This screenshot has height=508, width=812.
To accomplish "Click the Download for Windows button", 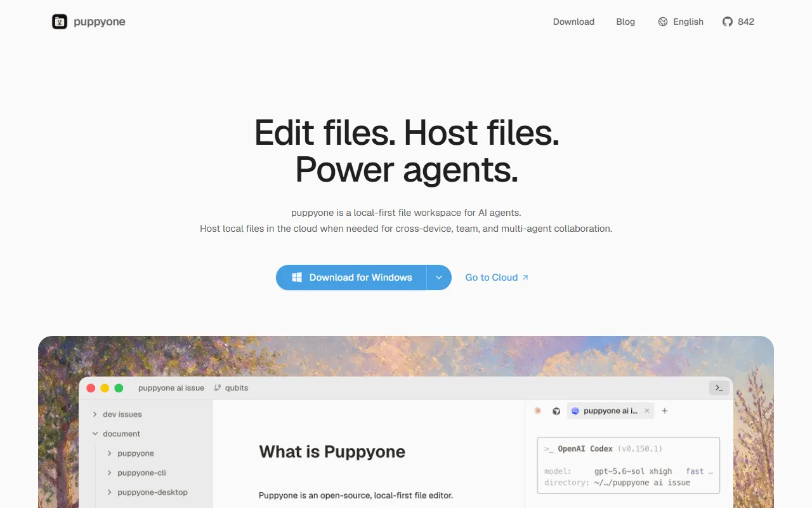I will (x=351, y=277).
